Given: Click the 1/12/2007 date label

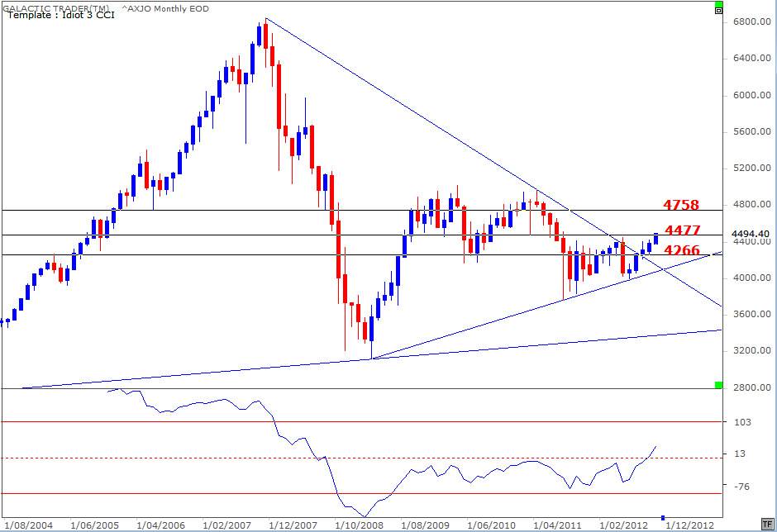Looking at the screenshot, I should tap(293, 525).
